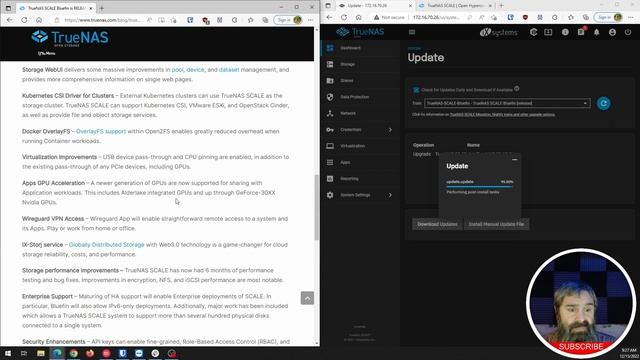Screen dimensions: 640x360
Task: Open the blog page Menu toggle
Action: click(x=47, y=53)
